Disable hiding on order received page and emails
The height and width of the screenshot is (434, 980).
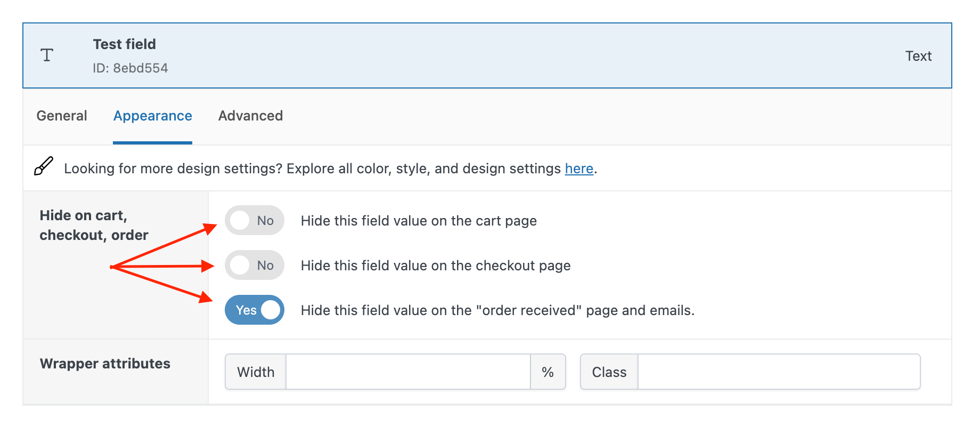point(254,310)
